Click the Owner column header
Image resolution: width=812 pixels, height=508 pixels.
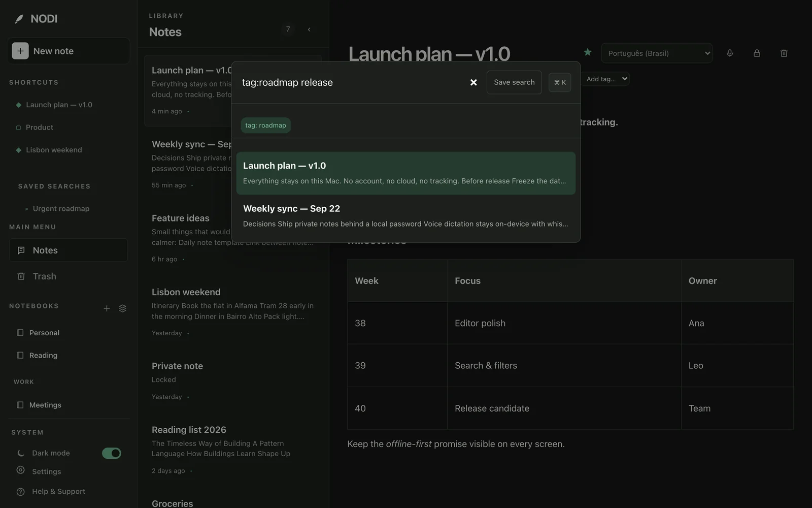[x=737, y=281]
